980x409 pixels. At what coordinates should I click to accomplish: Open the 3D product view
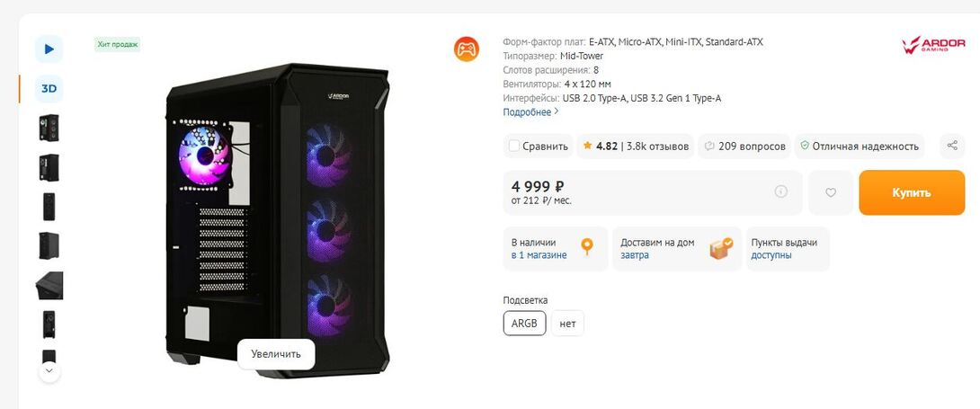coord(49,88)
